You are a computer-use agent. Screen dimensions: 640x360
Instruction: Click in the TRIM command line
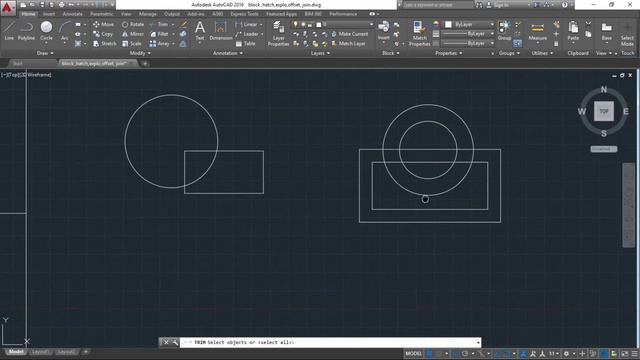tap(331, 342)
